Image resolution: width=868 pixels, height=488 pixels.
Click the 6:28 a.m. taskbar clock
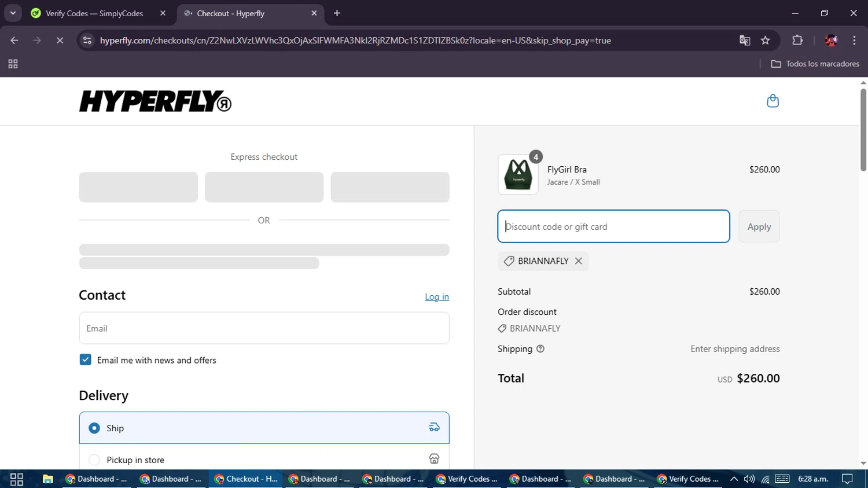[813, 479]
